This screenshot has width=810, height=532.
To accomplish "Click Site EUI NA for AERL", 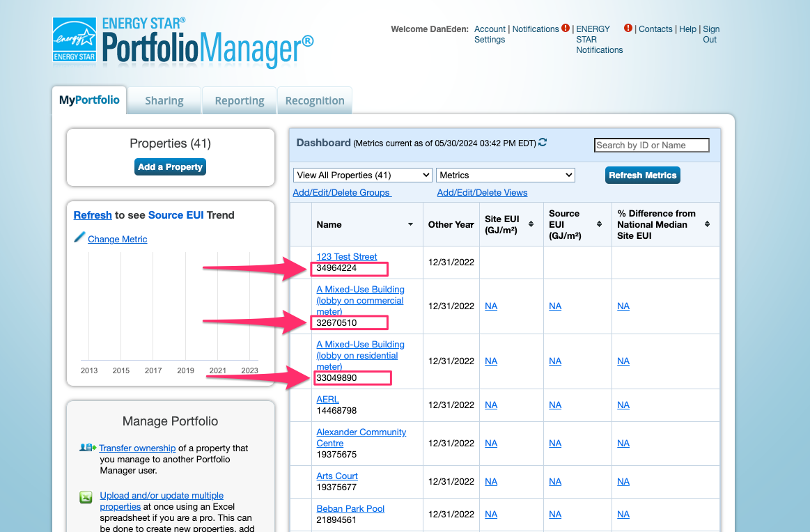I will click(491, 405).
